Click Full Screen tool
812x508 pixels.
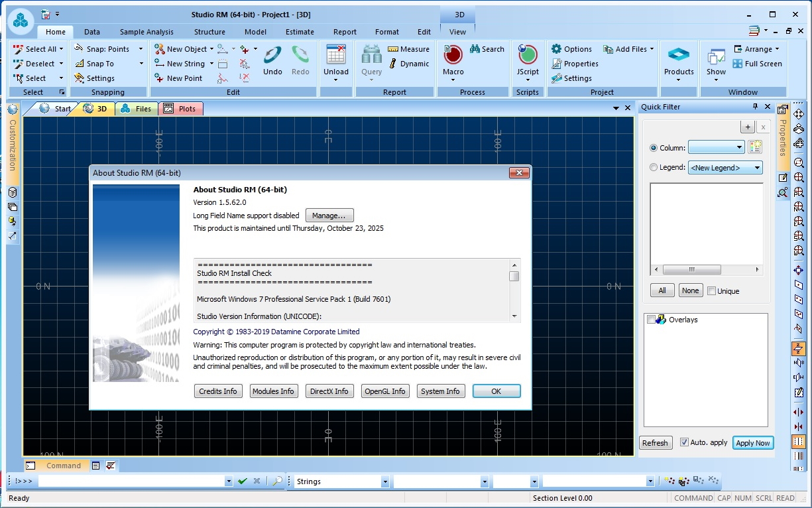757,64
